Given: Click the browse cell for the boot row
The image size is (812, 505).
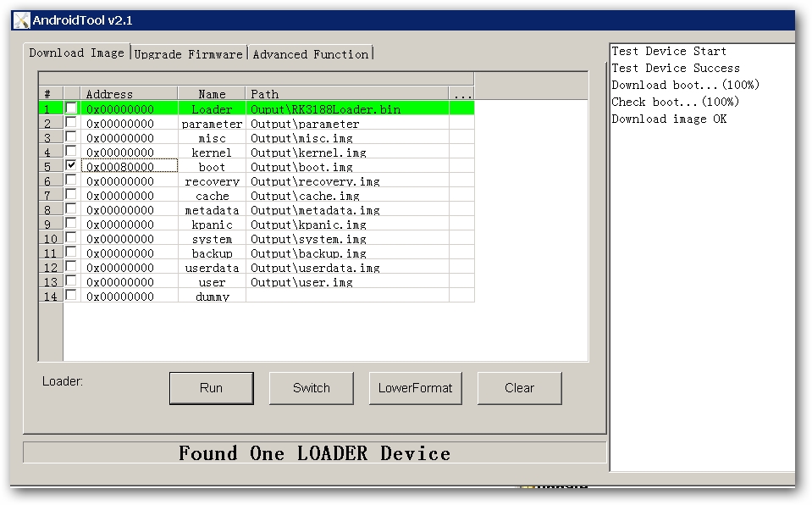Looking at the screenshot, I should coord(462,166).
